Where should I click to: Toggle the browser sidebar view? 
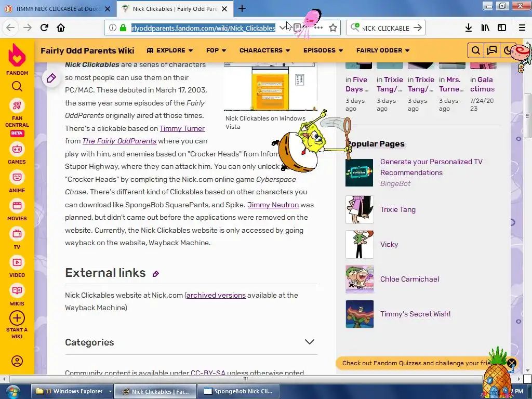[502, 28]
